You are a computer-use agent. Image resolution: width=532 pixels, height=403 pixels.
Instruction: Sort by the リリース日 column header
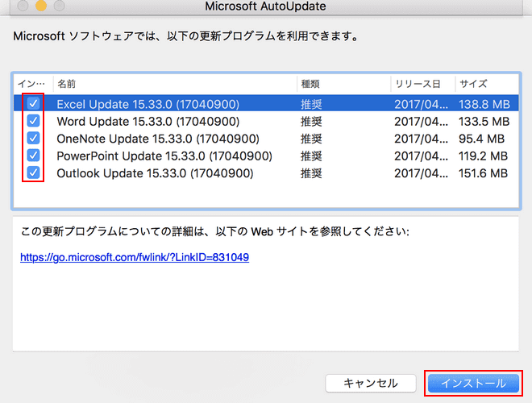tap(418, 84)
